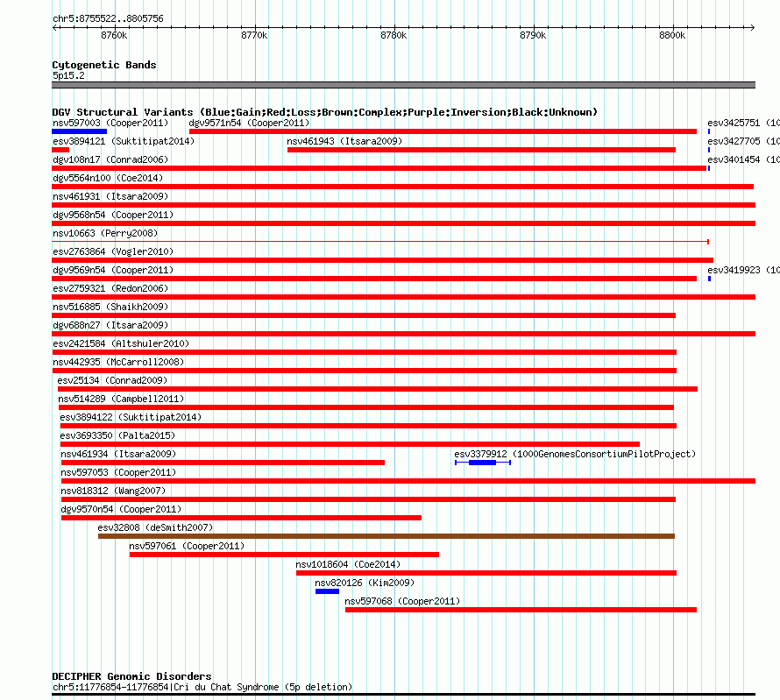Click the 8790k ruler position
Screen dimensions: 780x700
point(533,35)
